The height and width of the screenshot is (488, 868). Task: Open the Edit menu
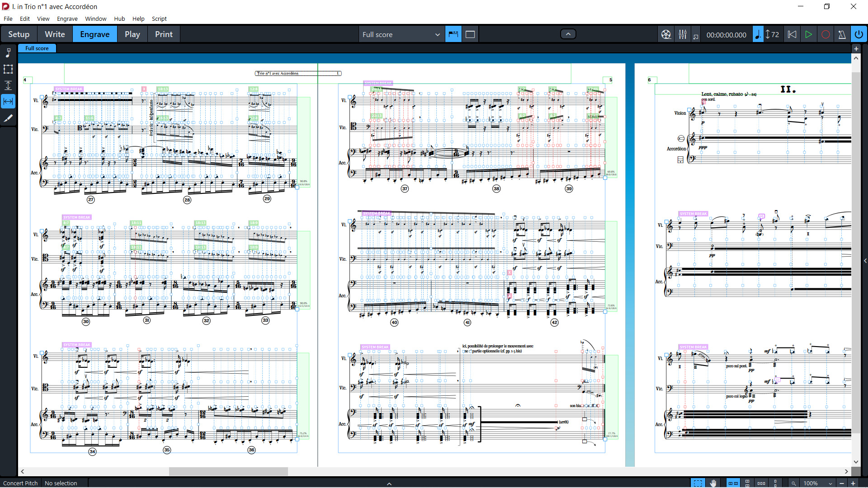(x=25, y=19)
